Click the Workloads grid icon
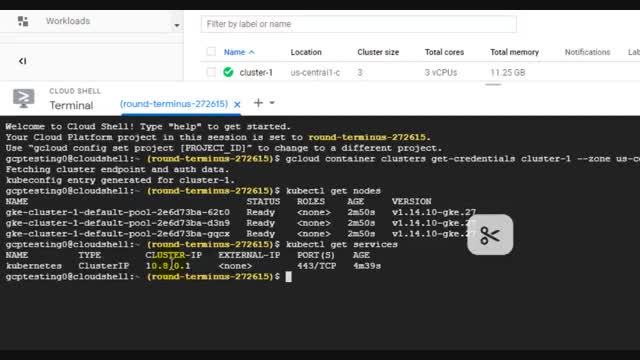The height and width of the screenshot is (360, 640). (23, 21)
